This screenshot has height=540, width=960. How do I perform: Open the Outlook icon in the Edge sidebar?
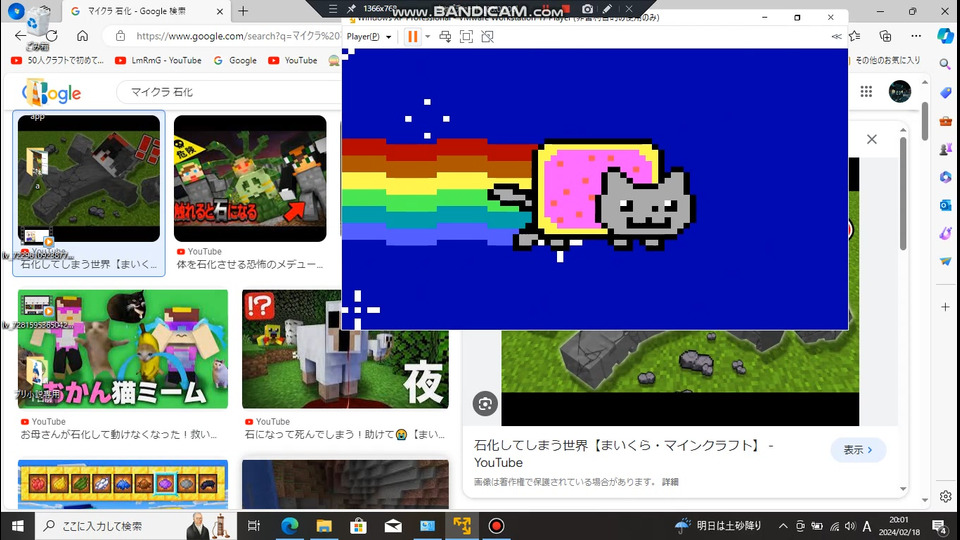pyautogui.click(x=945, y=205)
